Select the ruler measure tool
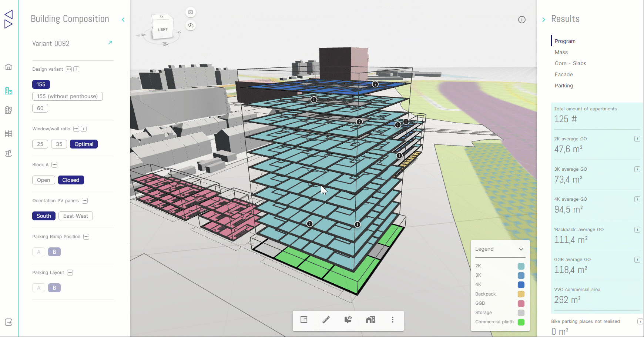Screen dimensions: 644x337 [326, 320]
